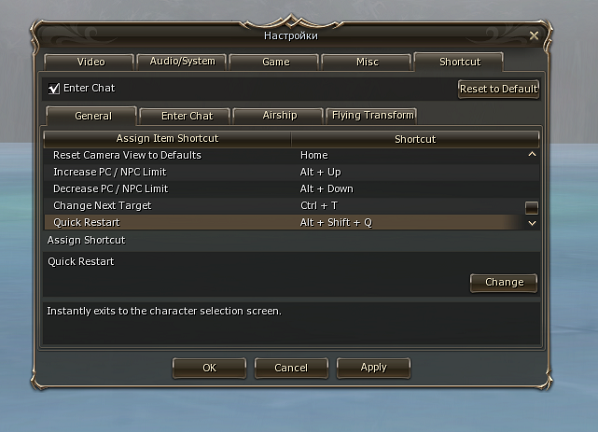The image size is (598, 432).
Task: Click the Cancel button
Action: click(291, 368)
